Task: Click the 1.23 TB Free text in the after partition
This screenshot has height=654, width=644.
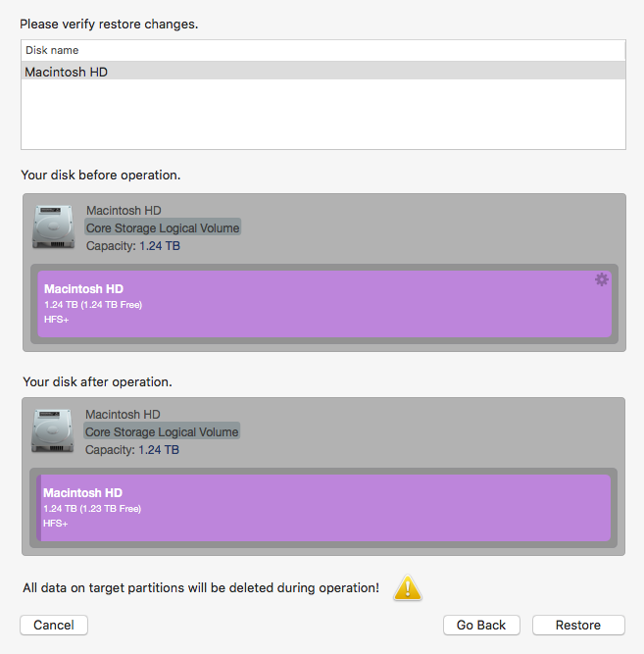Action: pos(111,509)
